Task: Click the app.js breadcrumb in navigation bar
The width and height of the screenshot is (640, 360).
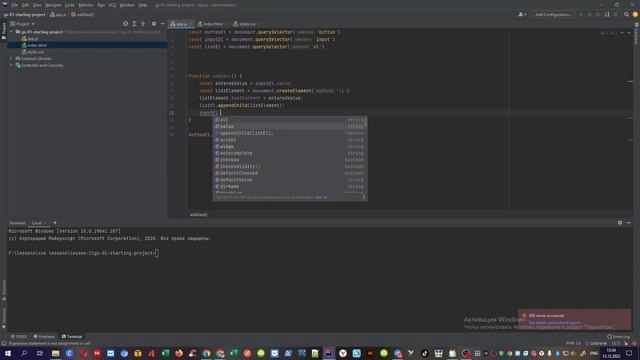Action: click(x=58, y=15)
